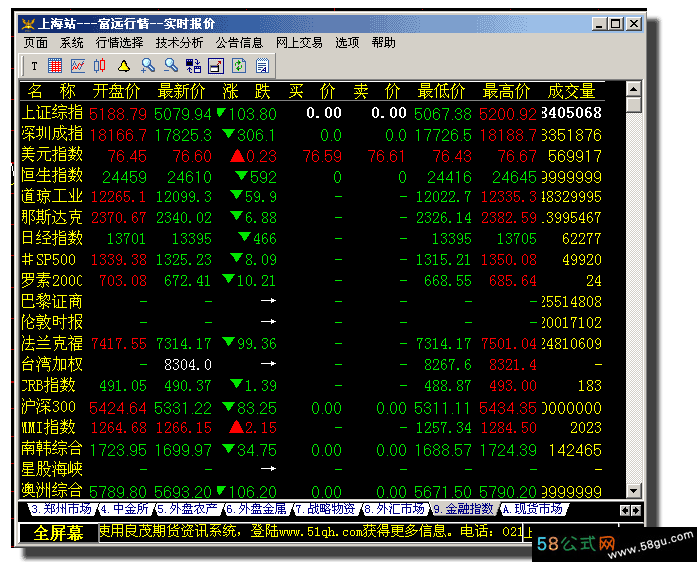697x562 pixels.
Task: Switch to the 8.外汇市场 tab
Action: (394, 509)
